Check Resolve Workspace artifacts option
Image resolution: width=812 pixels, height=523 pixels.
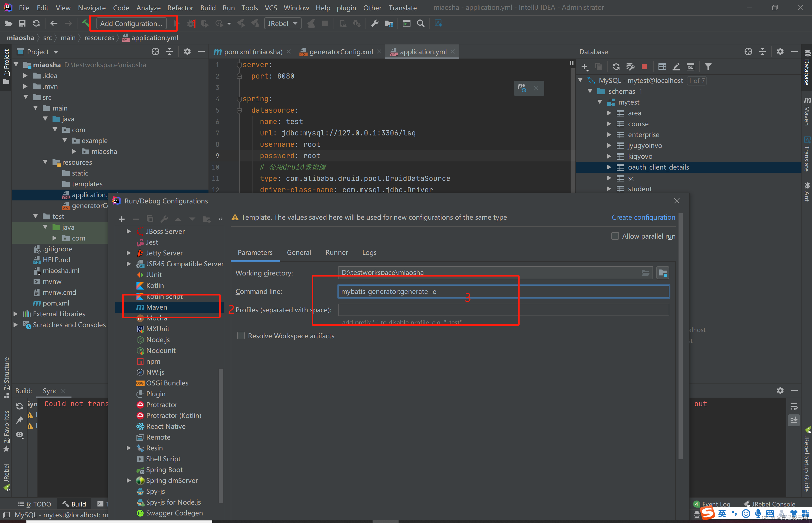[x=241, y=336]
